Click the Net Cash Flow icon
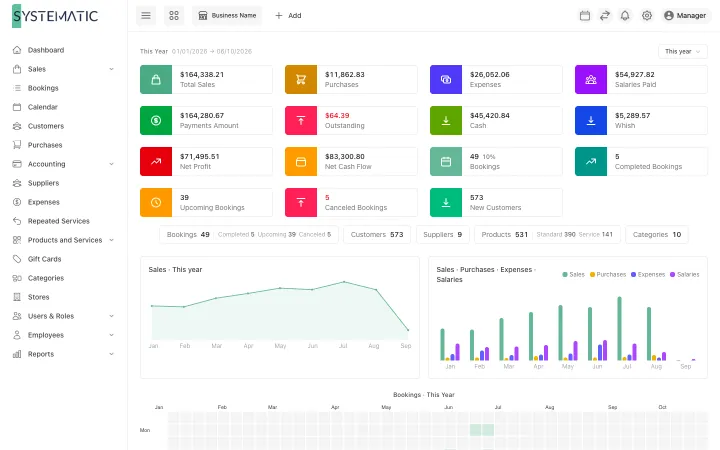 [x=301, y=161]
